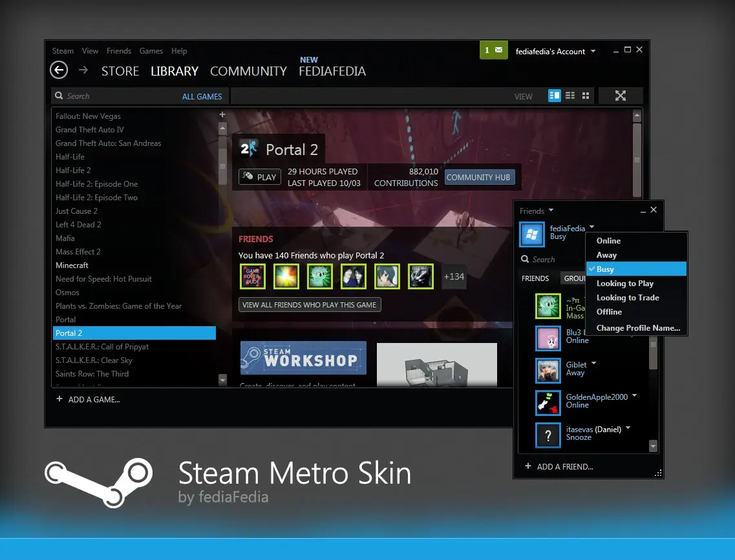Viewport: 735px width, 560px height.
Task: Open fediaFedia's avatar in Friends window
Action: [532, 234]
